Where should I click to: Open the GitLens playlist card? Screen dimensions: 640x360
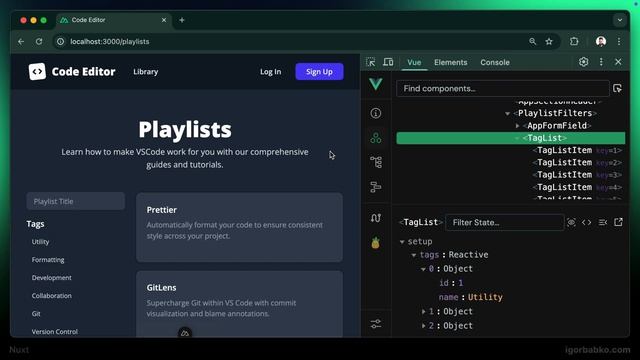pos(239,304)
